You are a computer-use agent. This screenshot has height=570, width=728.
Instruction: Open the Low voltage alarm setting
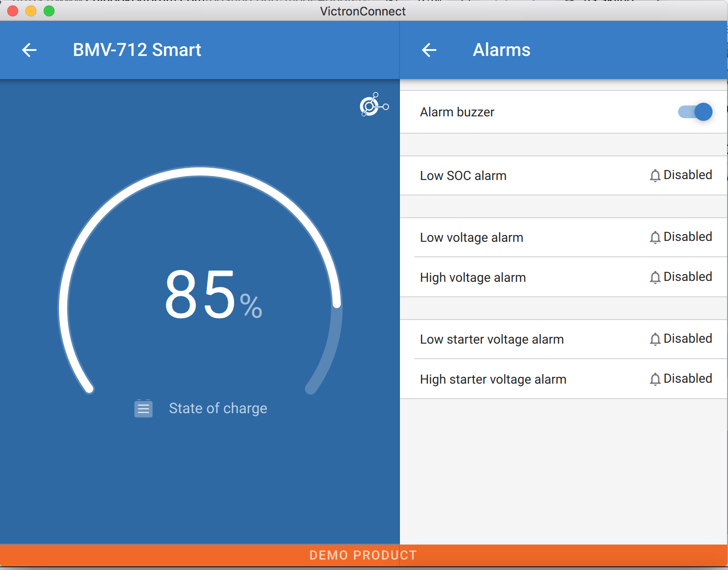tap(563, 237)
